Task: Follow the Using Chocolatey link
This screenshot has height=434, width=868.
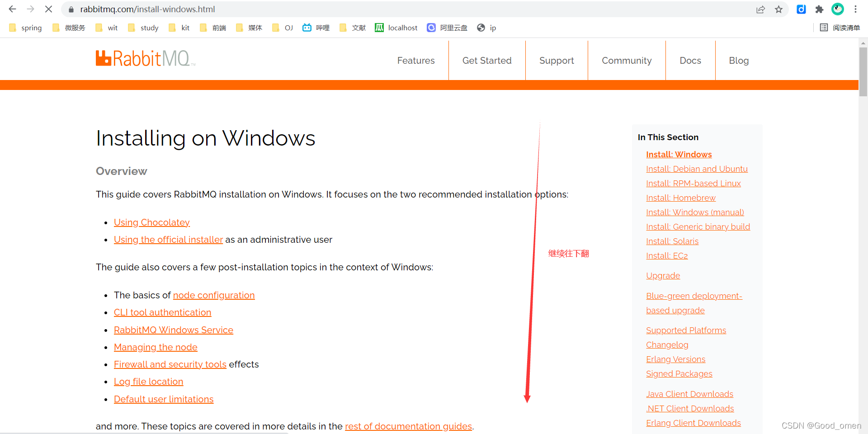Action: click(x=152, y=222)
